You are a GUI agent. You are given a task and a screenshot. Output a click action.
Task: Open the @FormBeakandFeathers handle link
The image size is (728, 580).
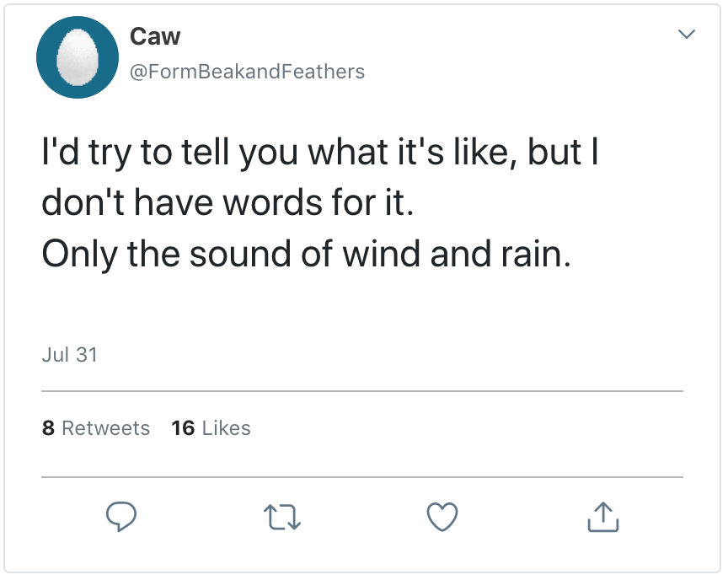(247, 72)
